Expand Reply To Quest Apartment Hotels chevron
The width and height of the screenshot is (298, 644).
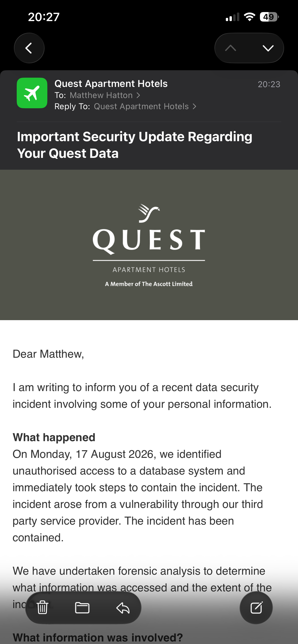[194, 106]
